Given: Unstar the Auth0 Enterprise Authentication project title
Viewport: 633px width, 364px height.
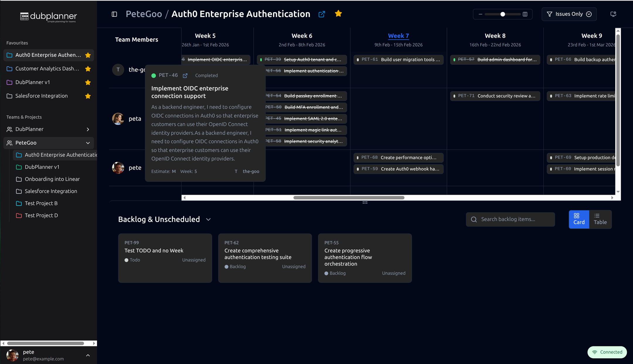Looking at the screenshot, I should pyautogui.click(x=338, y=13).
